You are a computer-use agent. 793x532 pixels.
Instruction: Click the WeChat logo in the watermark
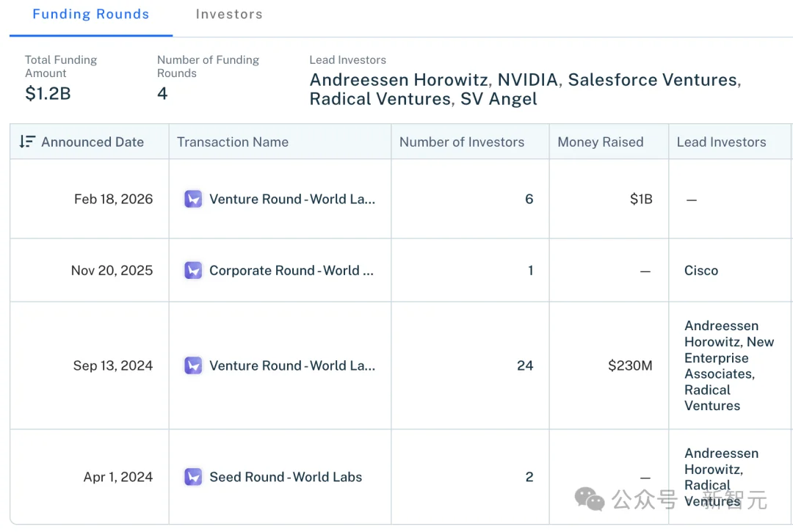(590, 499)
